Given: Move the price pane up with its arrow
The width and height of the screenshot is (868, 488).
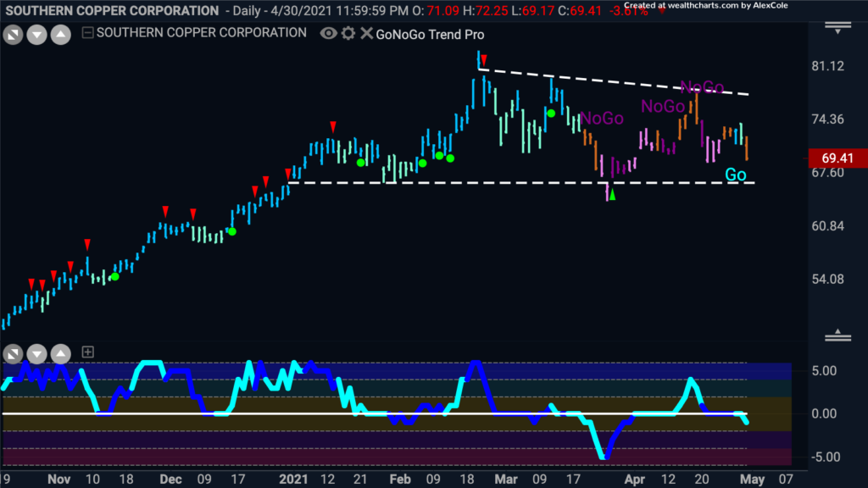Looking at the screenshot, I should click(61, 35).
